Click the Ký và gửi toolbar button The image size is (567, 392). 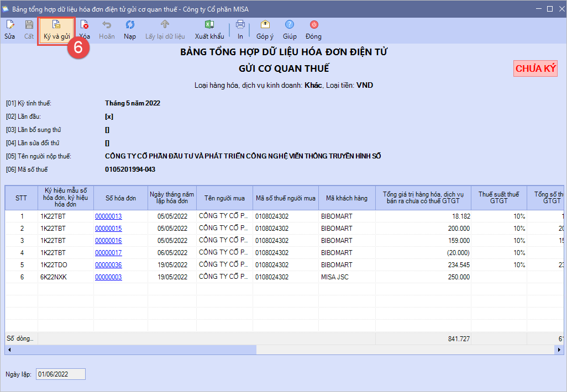click(x=57, y=30)
